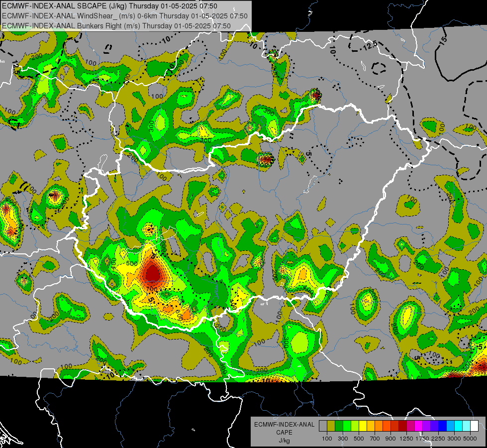
Task: Click the dark red legend swatch
Action: 403,426
